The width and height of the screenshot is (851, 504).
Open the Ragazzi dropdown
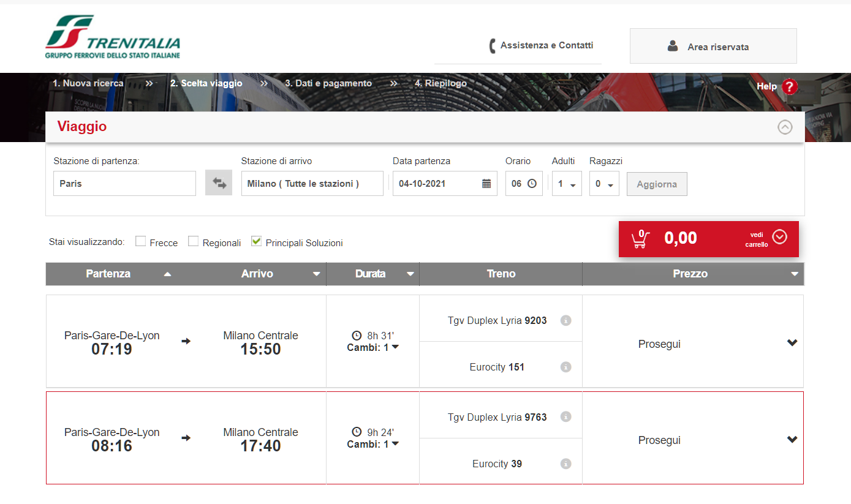[x=604, y=184]
